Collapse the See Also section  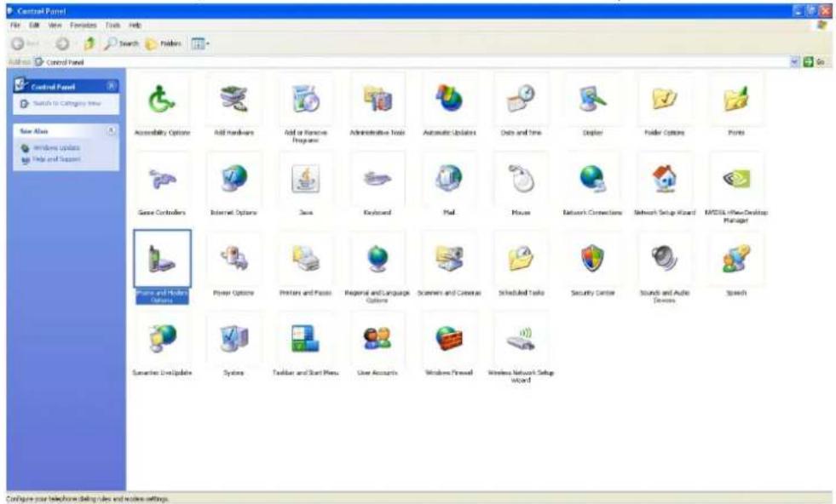click(x=111, y=130)
